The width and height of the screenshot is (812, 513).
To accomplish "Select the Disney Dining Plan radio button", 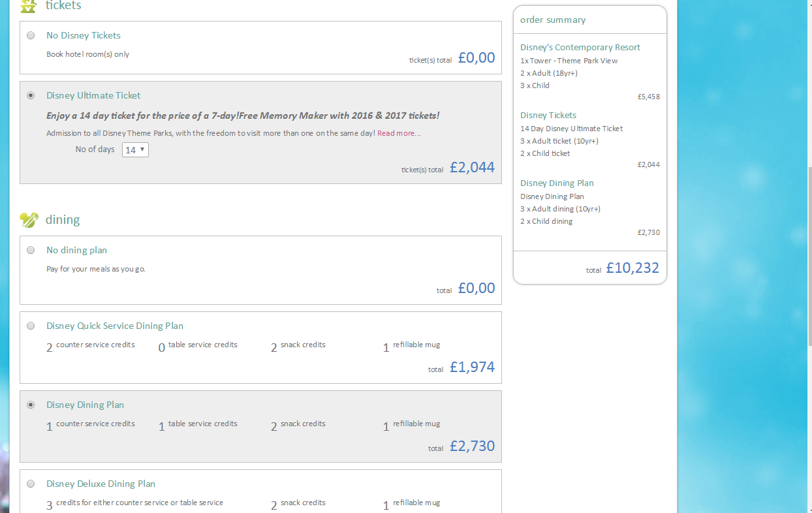I will 31,405.
